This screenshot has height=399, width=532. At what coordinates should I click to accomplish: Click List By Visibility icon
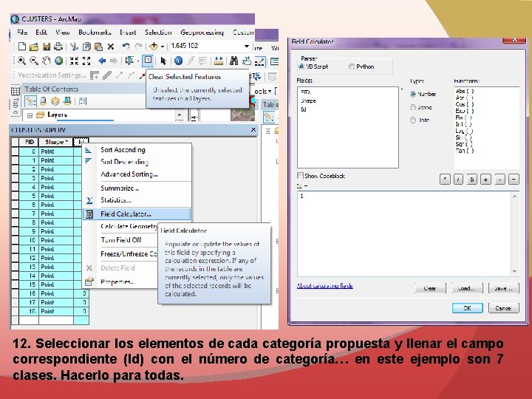coord(55,101)
